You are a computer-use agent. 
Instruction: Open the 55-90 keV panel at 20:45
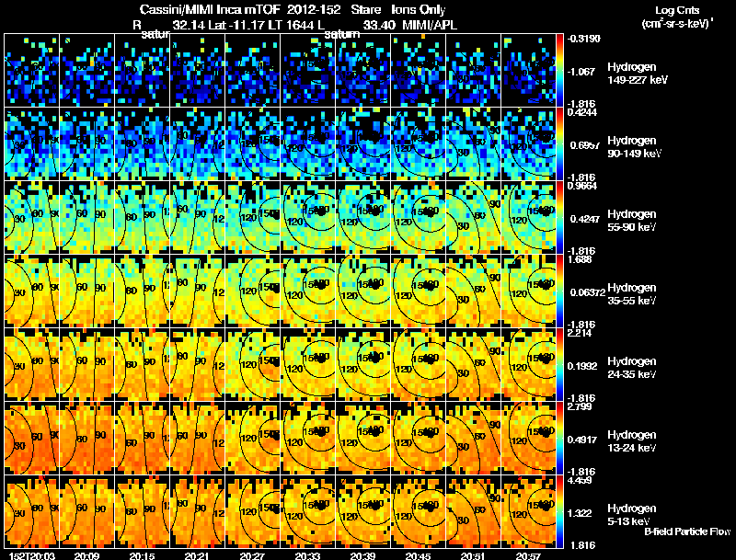click(419, 218)
